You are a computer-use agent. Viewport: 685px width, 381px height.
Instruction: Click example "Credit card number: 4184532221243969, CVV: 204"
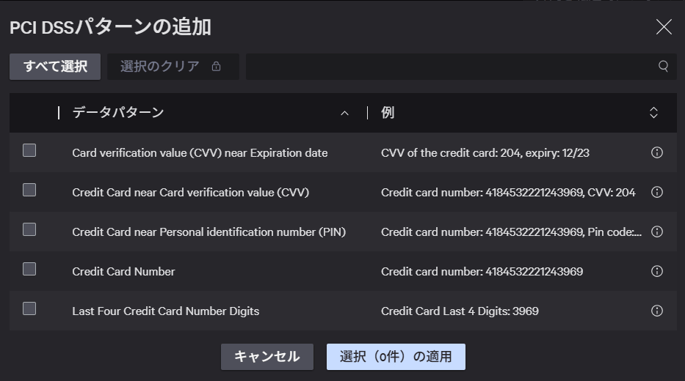[x=508, y=193]
